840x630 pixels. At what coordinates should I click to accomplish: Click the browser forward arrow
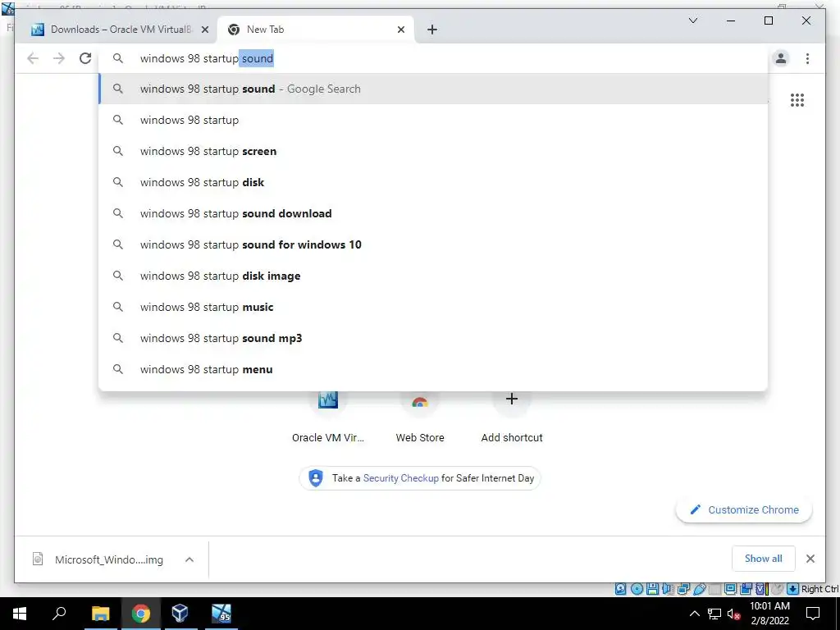59,58
